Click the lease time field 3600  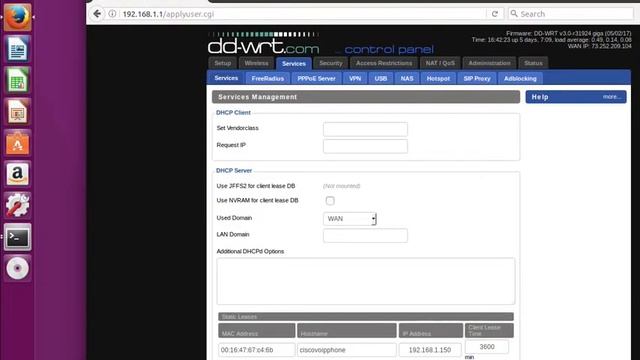(487, 347)
